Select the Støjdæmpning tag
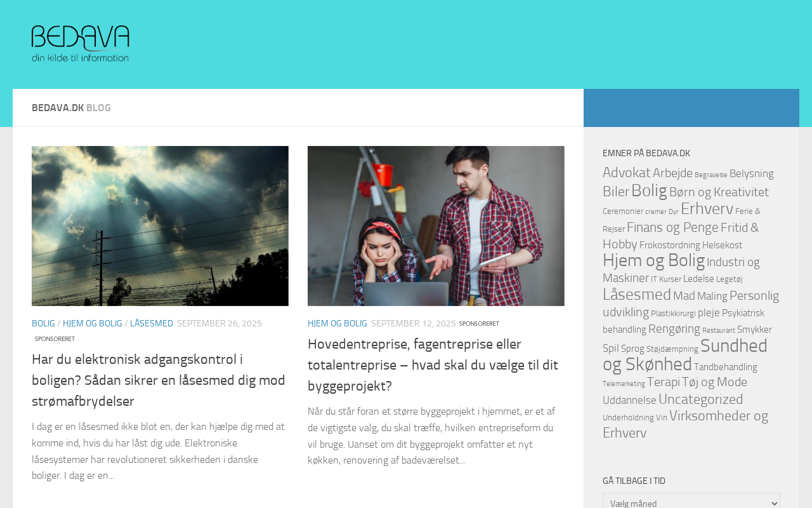This screenshot has height=508, width=812. click(x=672, y=349)
